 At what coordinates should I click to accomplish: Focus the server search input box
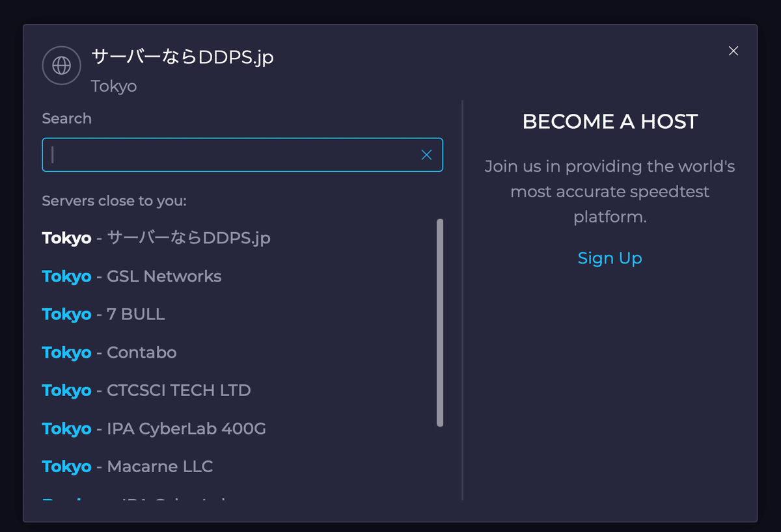(234, 155)
